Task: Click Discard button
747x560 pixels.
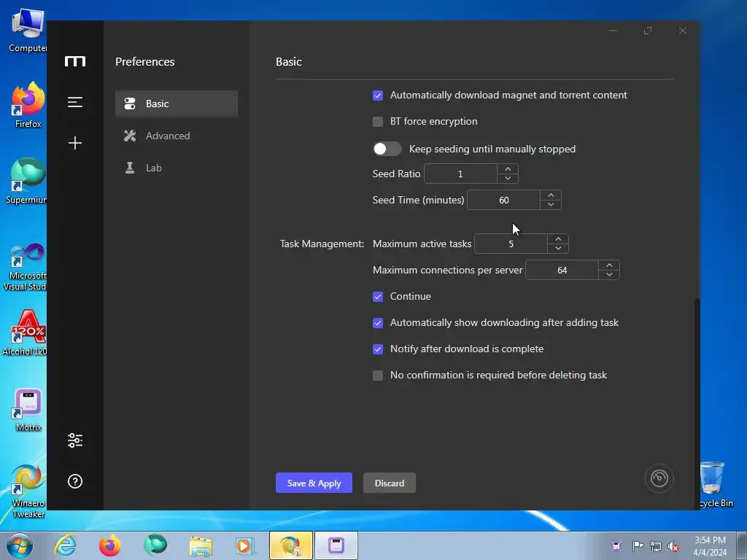Action: pyautogui.click(x=390, y=483)
